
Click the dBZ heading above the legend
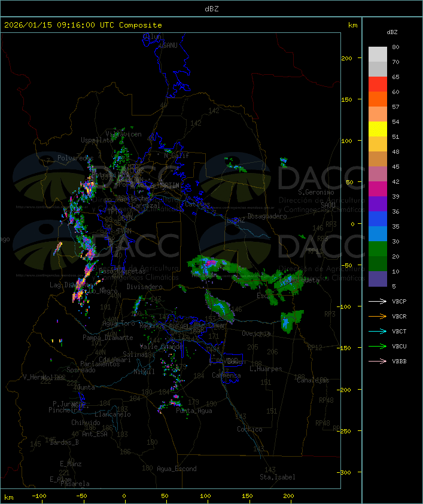click(x=392, y=32)
